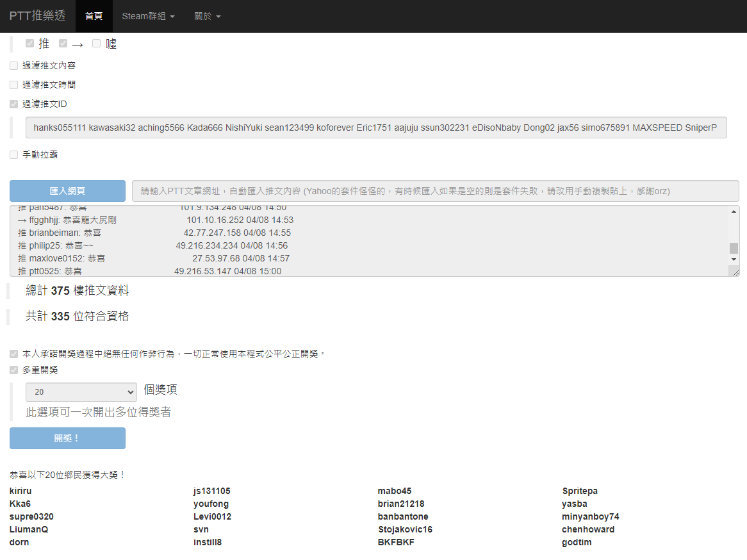Select winner name svn
The width and height of the screenshot is (747, 560).
(201, 529)
